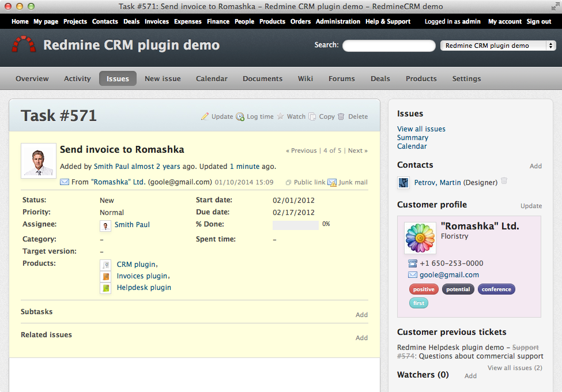Click the Delete trash icon in header
The width and height of the screenshot is (562, 392).
341,116
